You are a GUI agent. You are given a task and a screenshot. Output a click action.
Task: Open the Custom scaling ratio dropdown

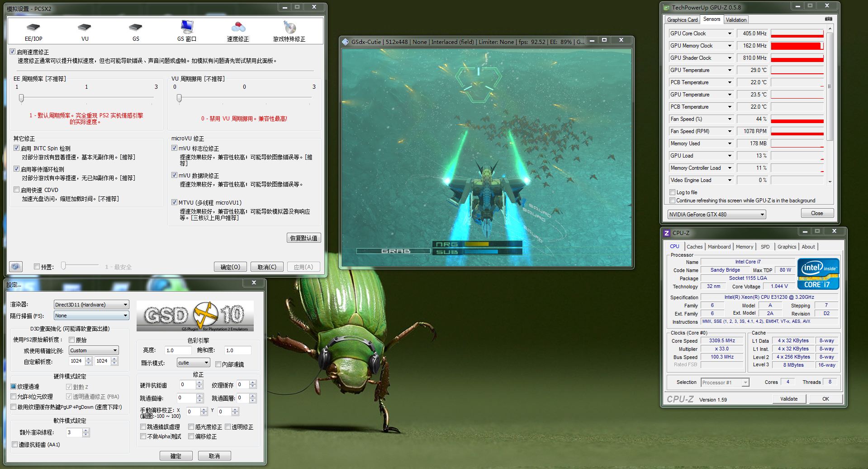[x=94, y=350]
